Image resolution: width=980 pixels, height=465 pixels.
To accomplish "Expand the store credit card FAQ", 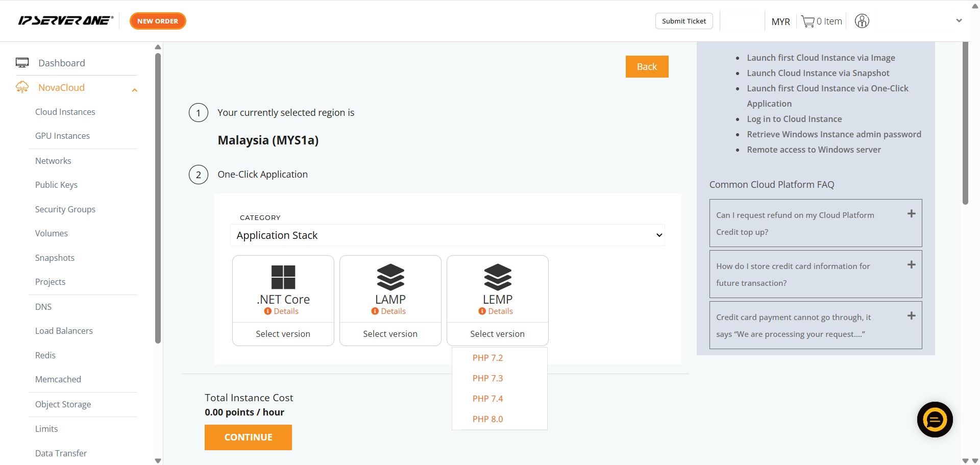I will click(911, 265).
